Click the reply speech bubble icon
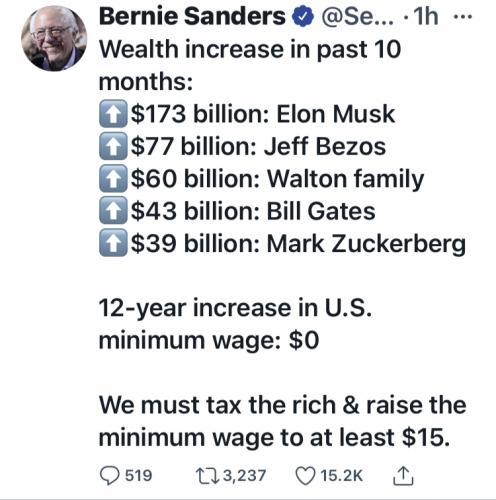 (x=110, y=476)
